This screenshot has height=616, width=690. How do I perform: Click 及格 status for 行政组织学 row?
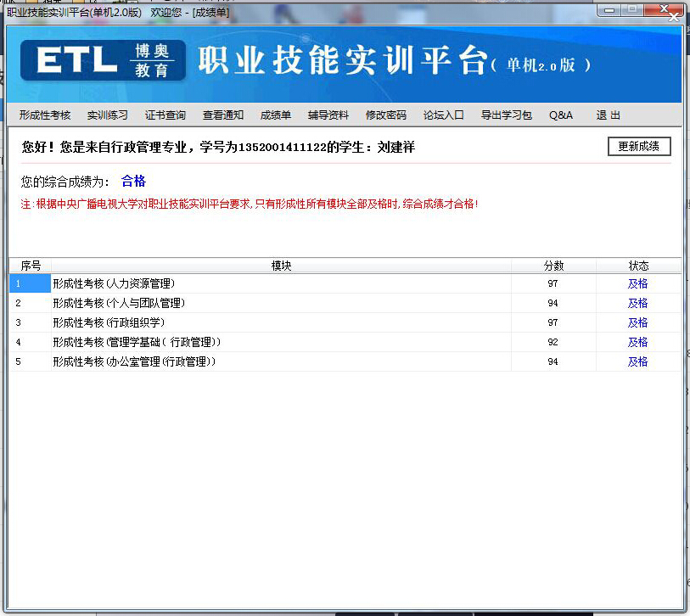[637, 322]
